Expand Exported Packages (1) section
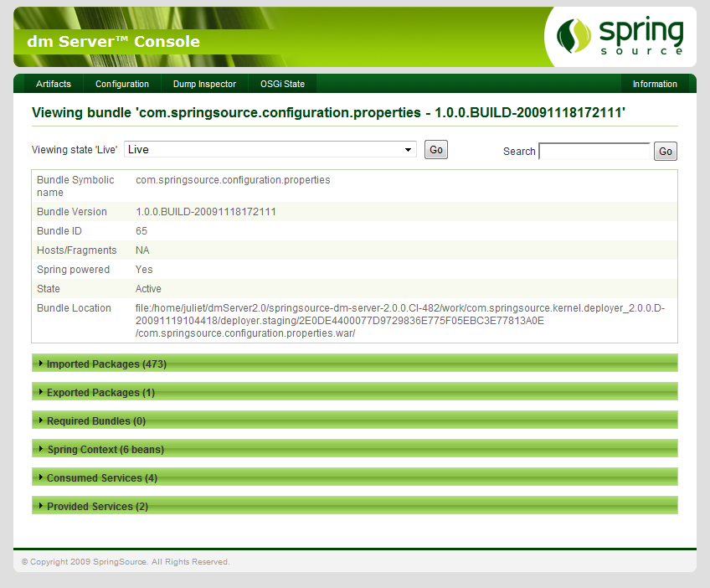710x588 pixels. coord(354,392)
